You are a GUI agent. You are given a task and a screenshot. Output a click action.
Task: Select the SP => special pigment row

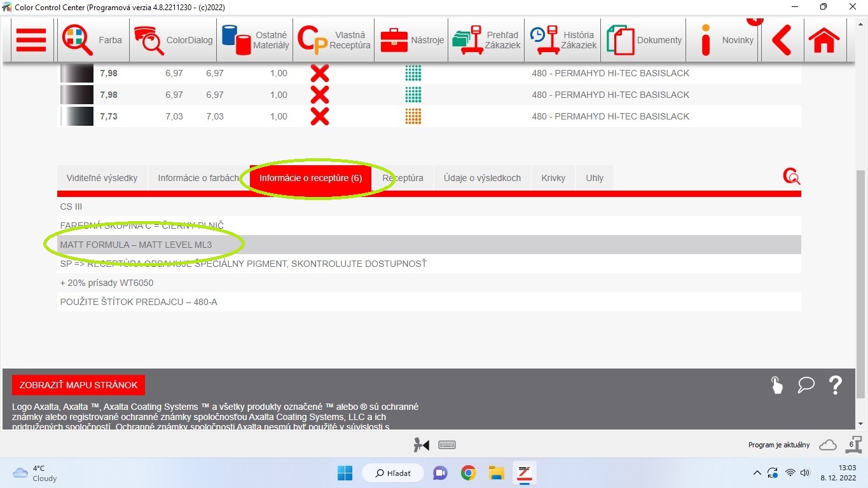[x=429, y=264]
